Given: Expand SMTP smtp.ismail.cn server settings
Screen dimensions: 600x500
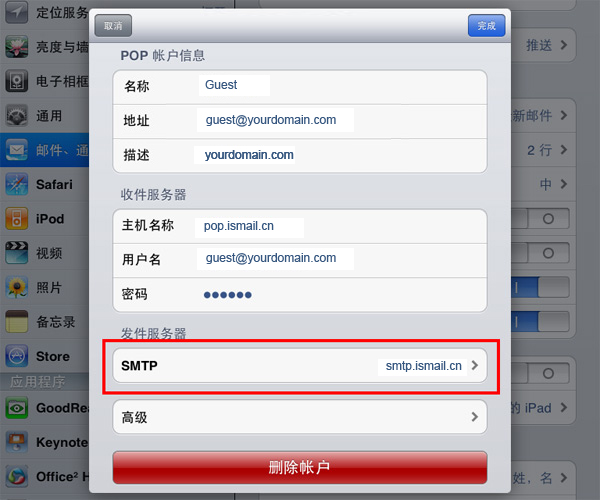Looking at the screenshot, I should pos(300,365).
